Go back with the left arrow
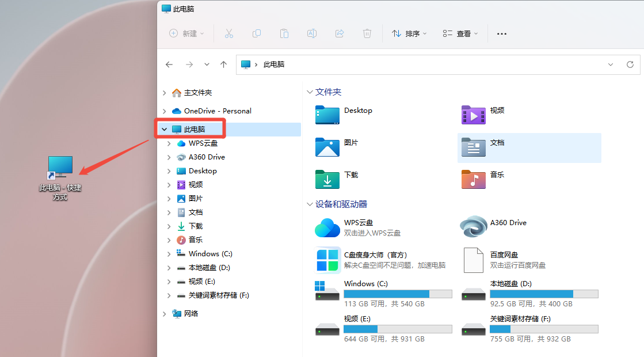644x357 pixels. click(169, 64)
